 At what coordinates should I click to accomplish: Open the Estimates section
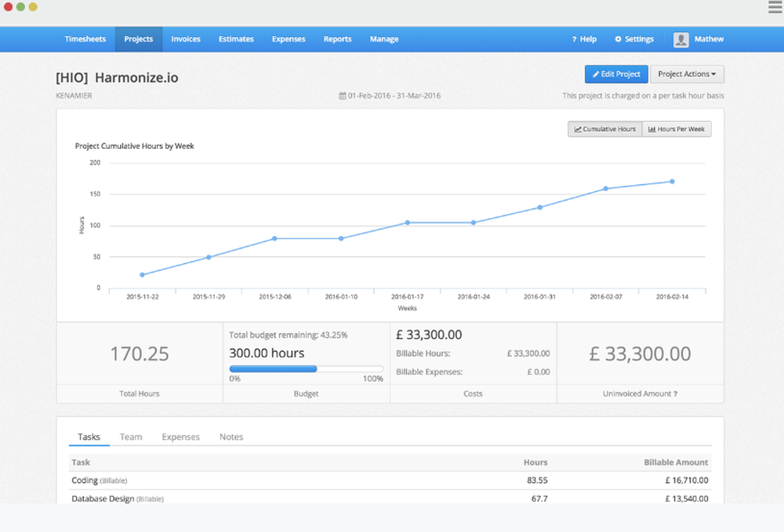[x=236, y=39]
